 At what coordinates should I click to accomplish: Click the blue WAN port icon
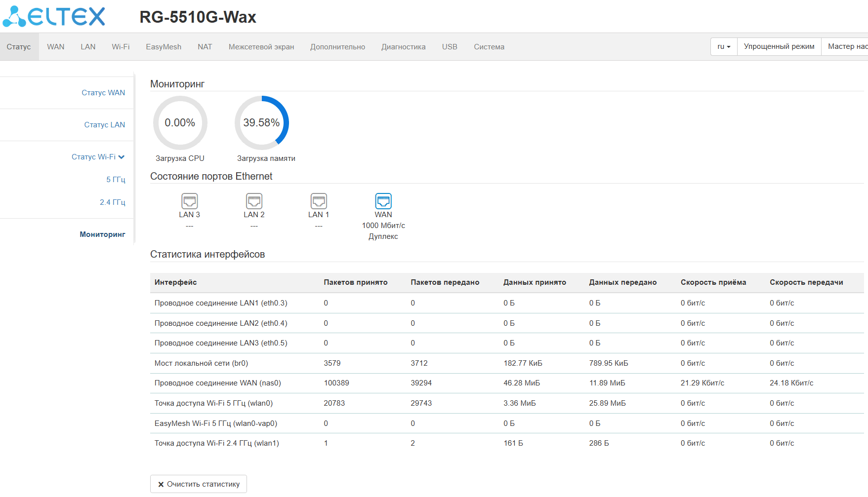point(383,201)
